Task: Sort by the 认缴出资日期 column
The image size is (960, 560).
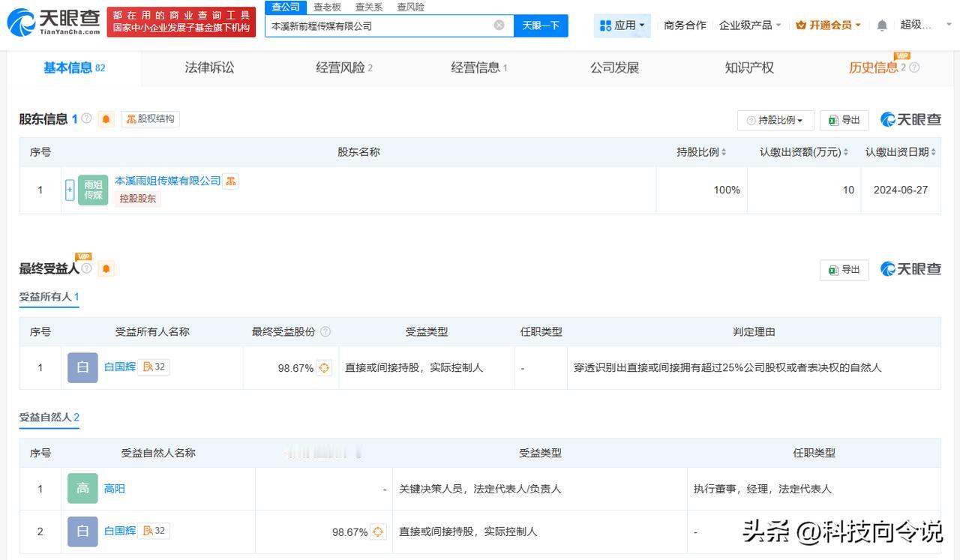Action: click(x=934, y=152)
